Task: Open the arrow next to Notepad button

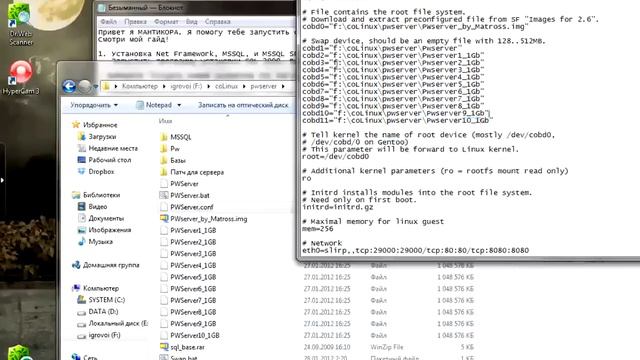Action: tap(179, 105)
